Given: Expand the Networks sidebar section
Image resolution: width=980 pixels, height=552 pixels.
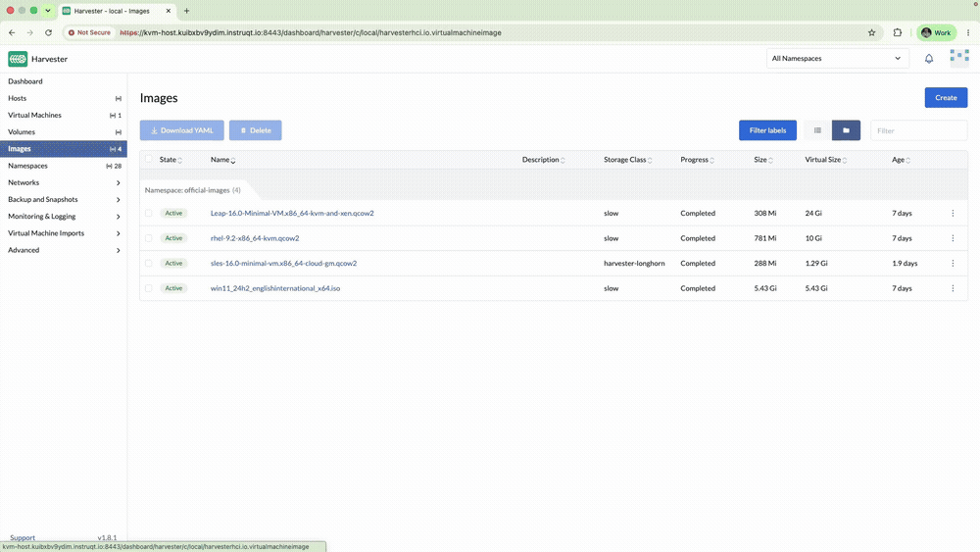Looking at the screenshot, I should pos(63,182).
